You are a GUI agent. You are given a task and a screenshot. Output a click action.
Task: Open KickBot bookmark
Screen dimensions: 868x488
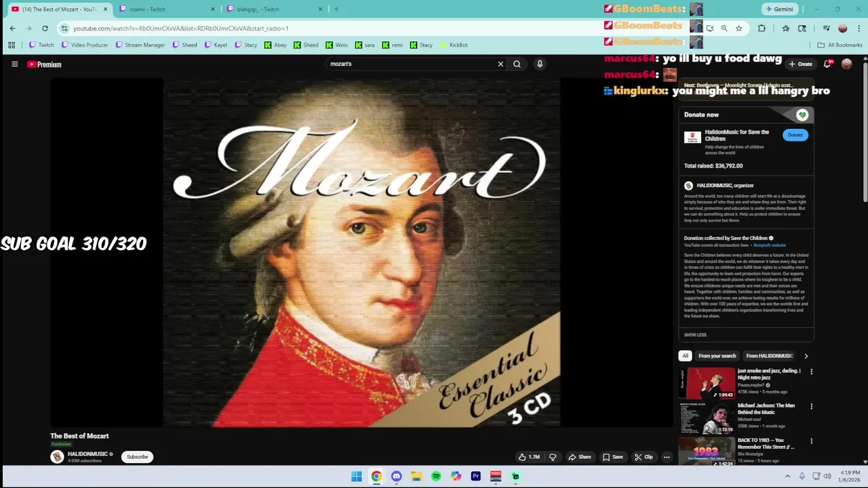454,45
